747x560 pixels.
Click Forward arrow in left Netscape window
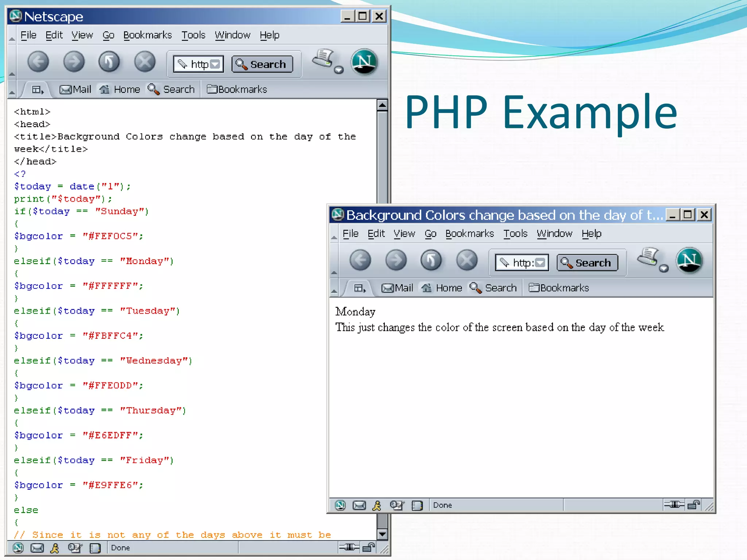[x=74, y=61]
